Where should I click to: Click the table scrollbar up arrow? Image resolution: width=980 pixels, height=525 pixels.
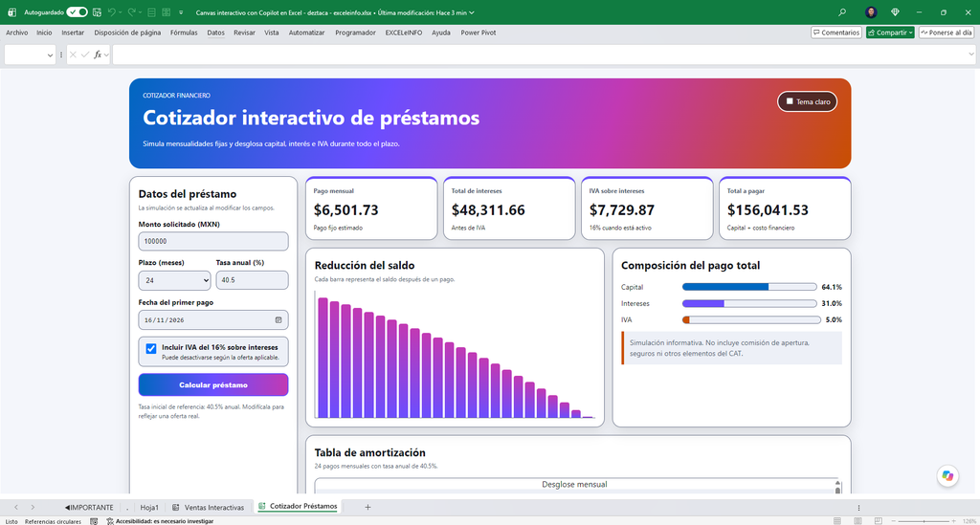[x=837, y=482]
